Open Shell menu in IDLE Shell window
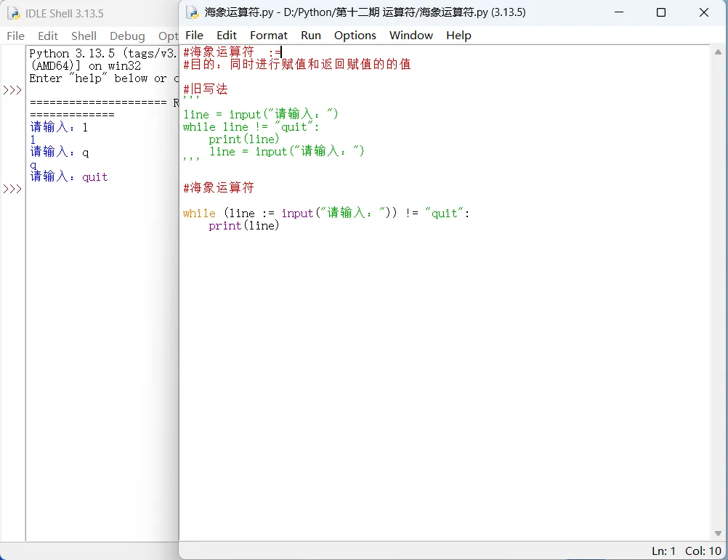Viewport: 728px width, 560px height. [84, 36]
